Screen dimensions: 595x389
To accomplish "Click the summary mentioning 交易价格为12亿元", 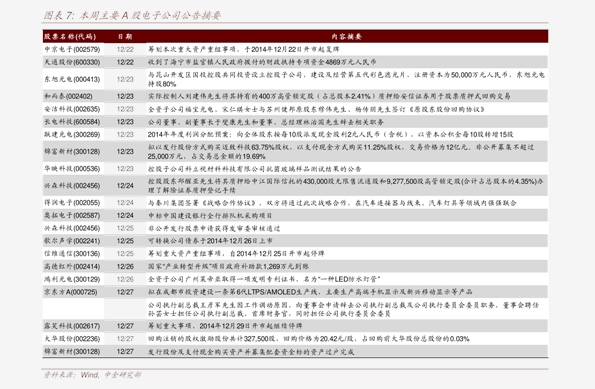I will point(341,151).
